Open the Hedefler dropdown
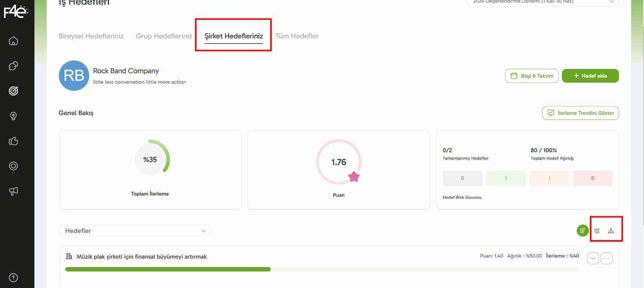Image resolution: width=644 pixels, height=288 pixels. 135,230
